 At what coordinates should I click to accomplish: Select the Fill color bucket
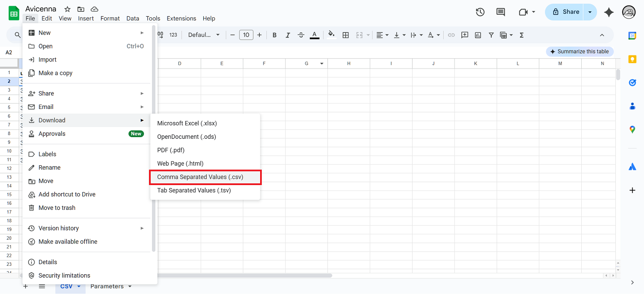[331, 35]
